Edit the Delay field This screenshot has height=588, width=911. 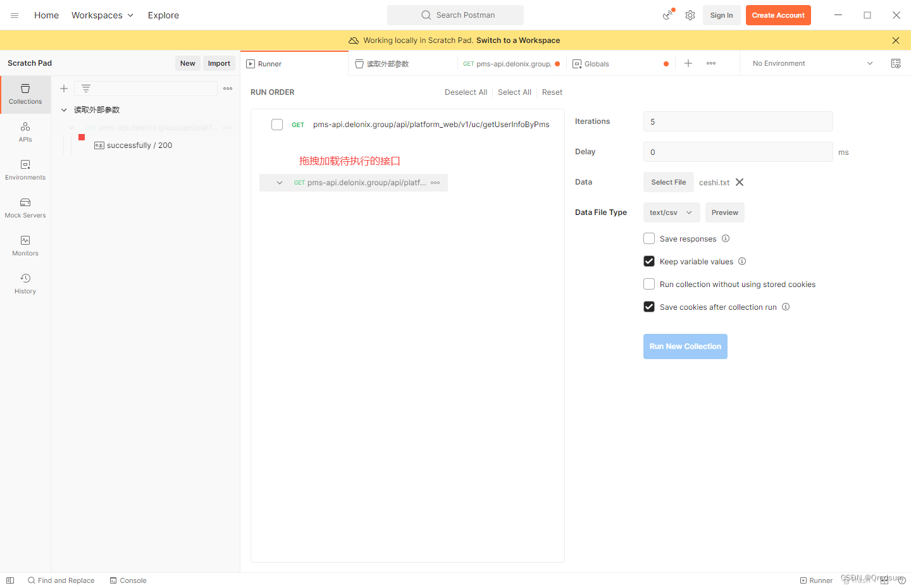point(738,152)
